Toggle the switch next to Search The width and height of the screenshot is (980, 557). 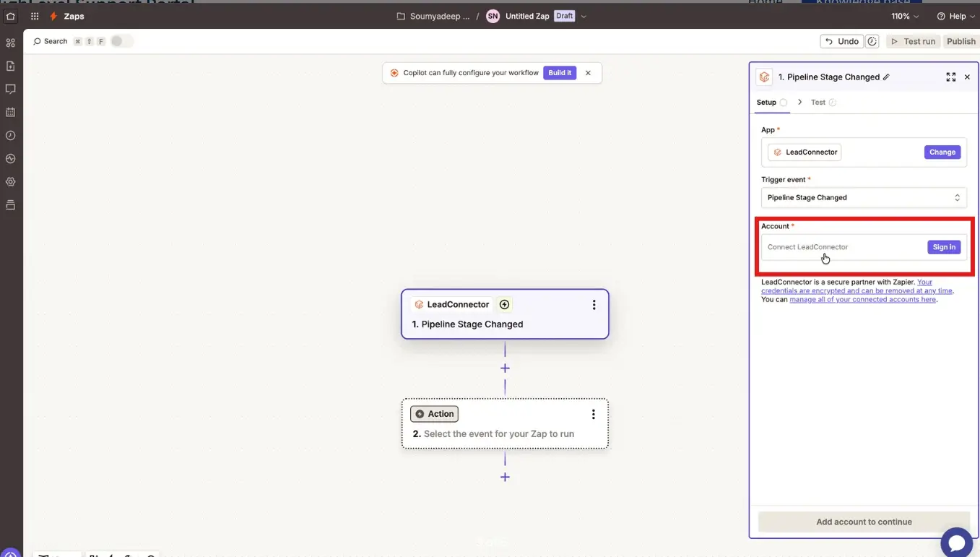point(121,41)
